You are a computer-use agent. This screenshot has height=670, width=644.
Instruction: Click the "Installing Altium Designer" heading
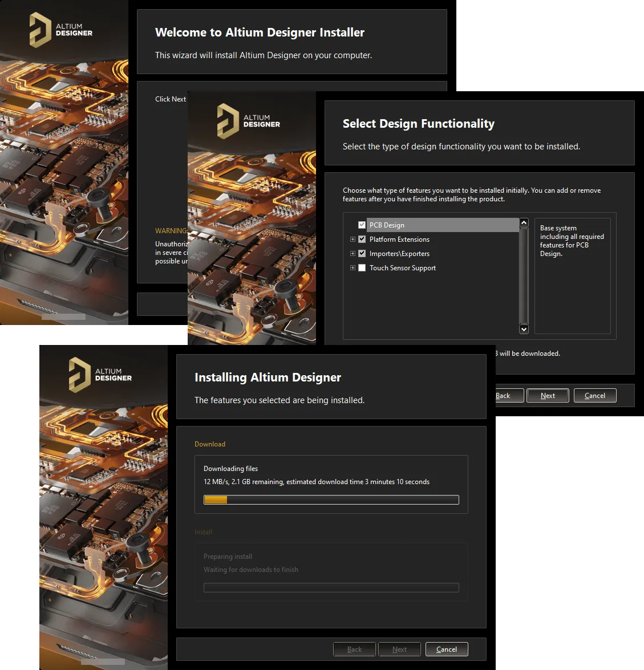268,377
